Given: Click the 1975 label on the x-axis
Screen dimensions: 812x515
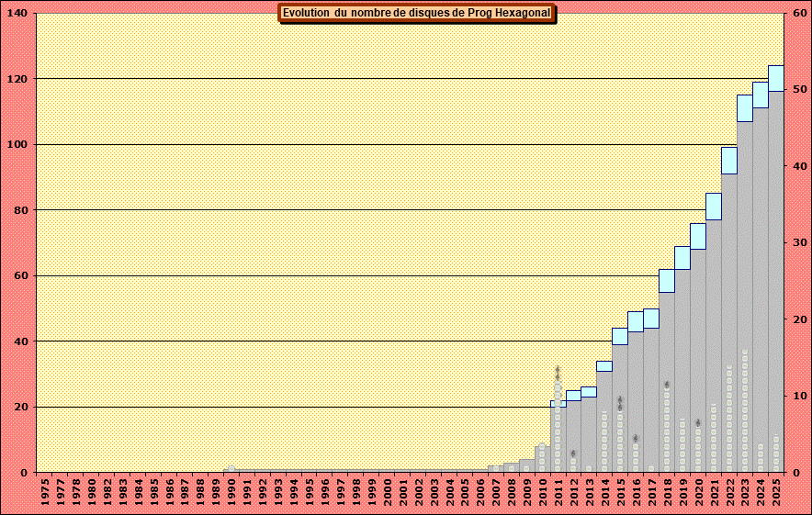Looking at the screenshot, I should (x=45, y=493).
